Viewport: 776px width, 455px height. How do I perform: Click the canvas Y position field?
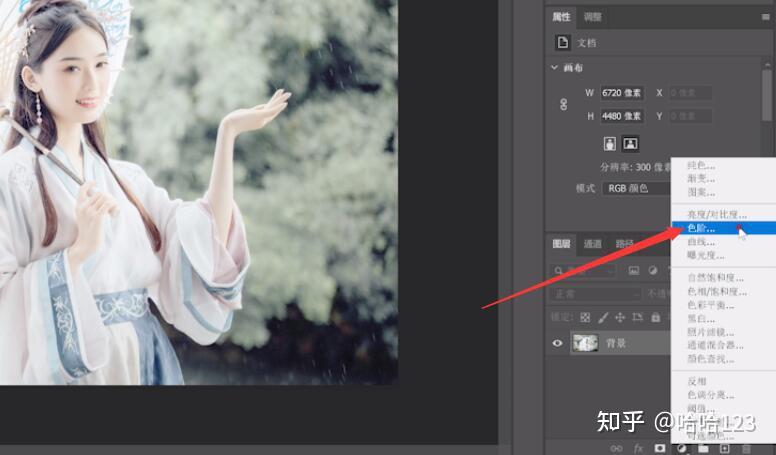pos(690,116)
